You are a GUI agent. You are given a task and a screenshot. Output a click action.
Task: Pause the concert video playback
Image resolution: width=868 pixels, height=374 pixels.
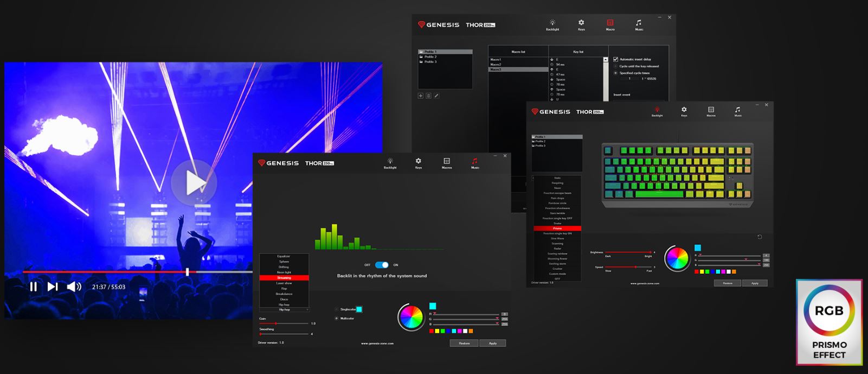[34, 287]
